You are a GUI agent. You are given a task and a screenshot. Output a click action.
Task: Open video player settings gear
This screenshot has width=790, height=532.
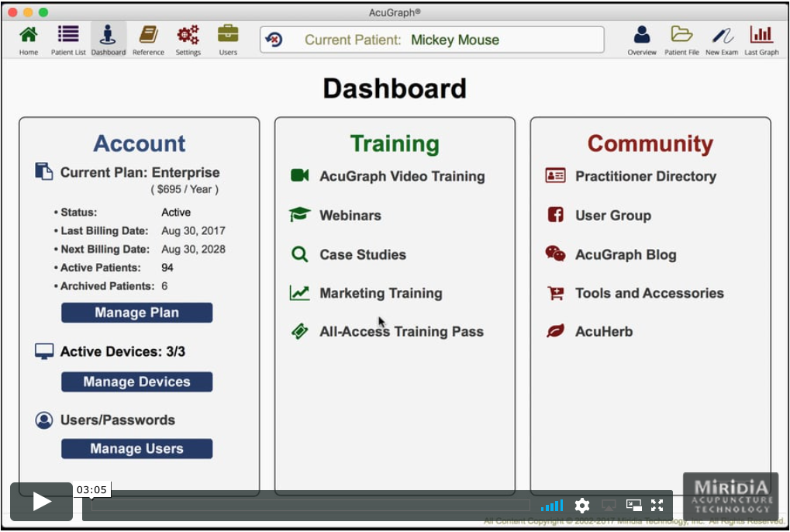(x=582, y=506)
